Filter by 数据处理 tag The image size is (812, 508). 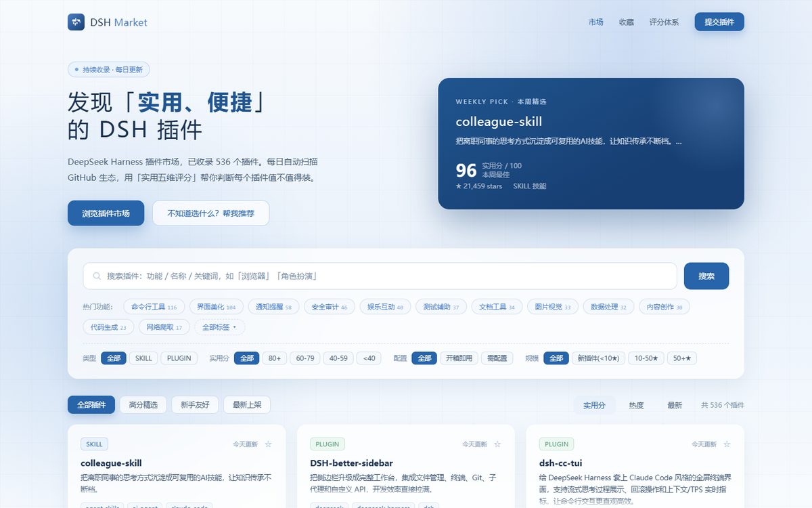(608, 307)
